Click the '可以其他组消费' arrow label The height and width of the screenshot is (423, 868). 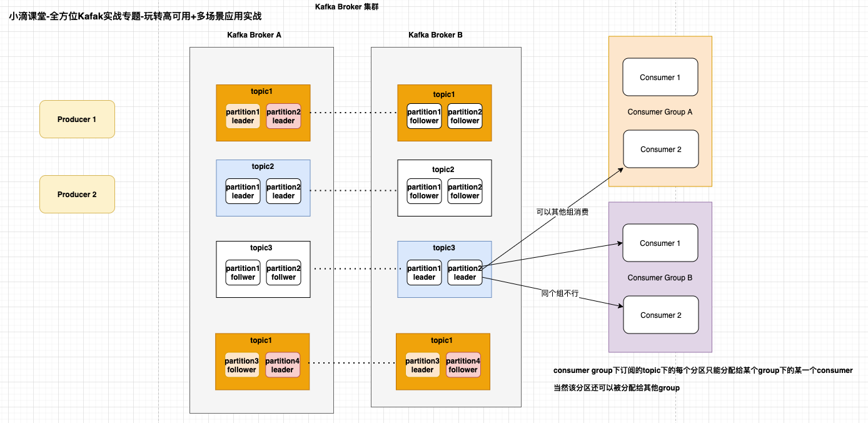(x=562, y=212)
